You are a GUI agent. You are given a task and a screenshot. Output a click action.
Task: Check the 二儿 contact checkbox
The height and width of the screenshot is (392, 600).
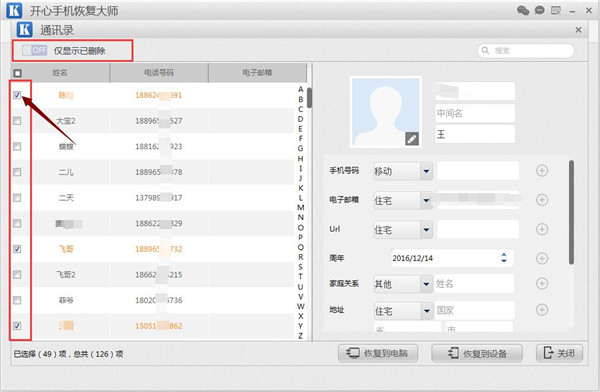click(17, 172)
